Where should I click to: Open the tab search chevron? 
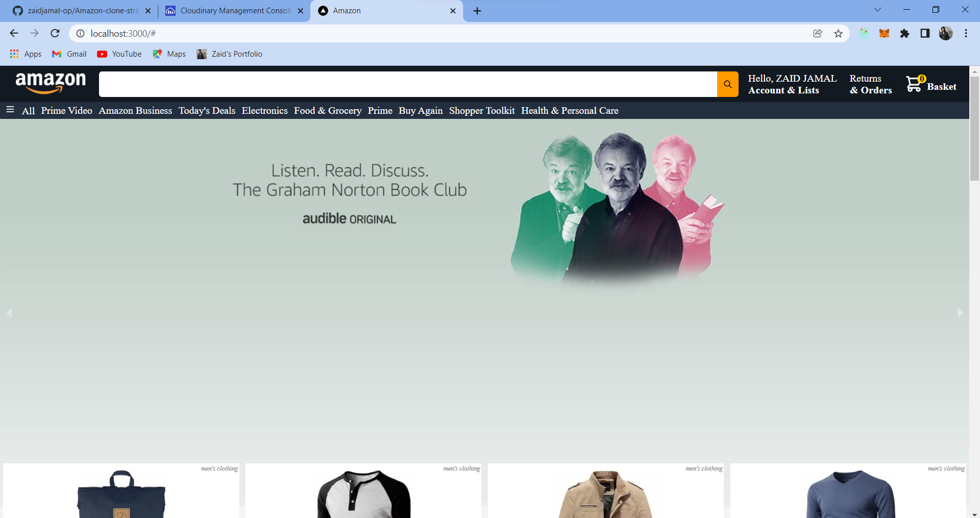point(877,10)
